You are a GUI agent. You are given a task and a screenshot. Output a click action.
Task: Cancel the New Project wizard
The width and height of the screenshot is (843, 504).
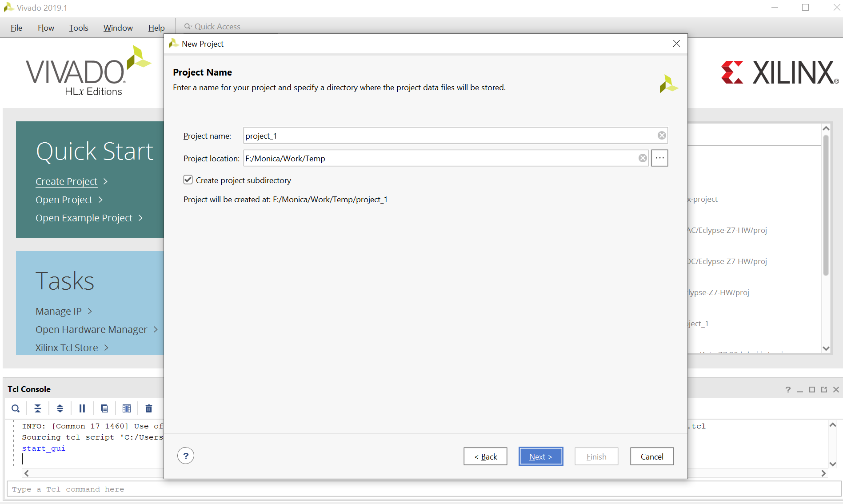pos(652,456)
